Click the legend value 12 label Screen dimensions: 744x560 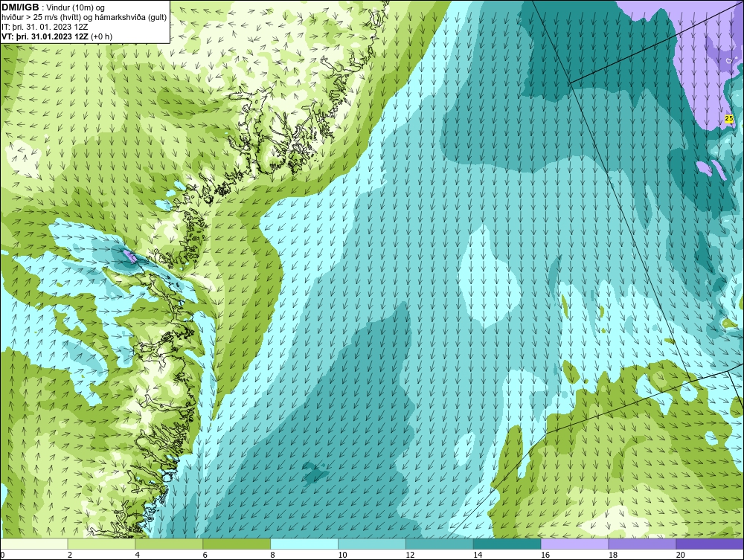[x=410, y=555]
